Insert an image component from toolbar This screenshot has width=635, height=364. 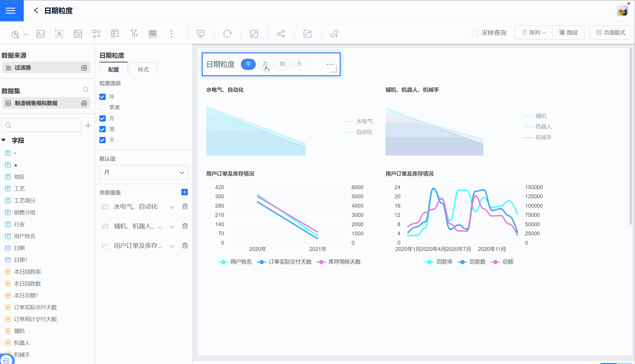pyautogui.click(x=40, y=34)
